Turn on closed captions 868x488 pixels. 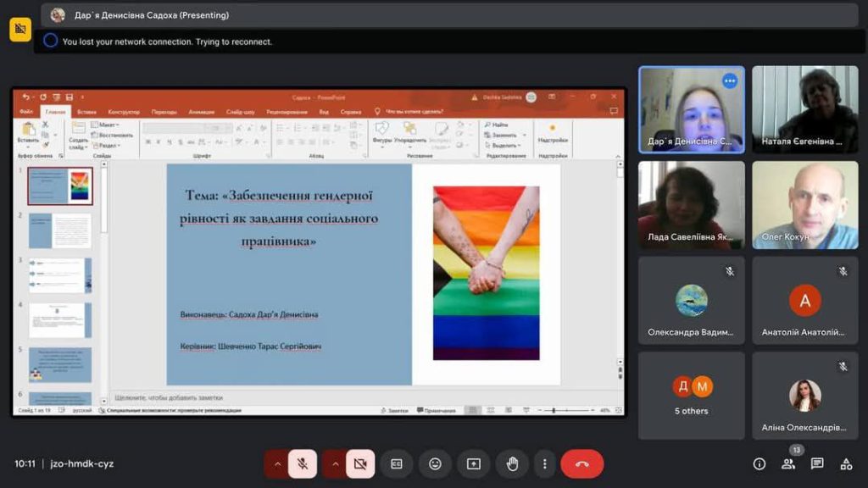tap(396, 463)
